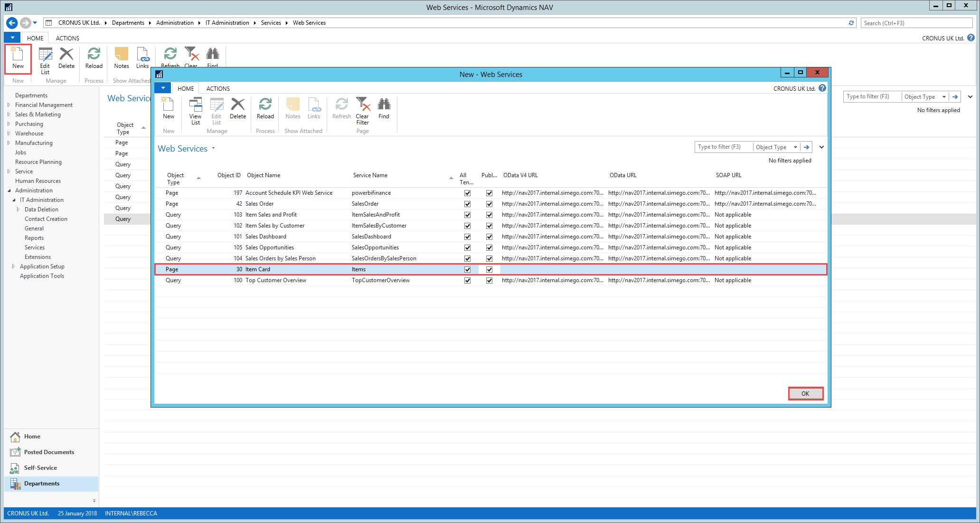
Task: Open Departments button in navigation pane
Action: [x=51, y=484]
